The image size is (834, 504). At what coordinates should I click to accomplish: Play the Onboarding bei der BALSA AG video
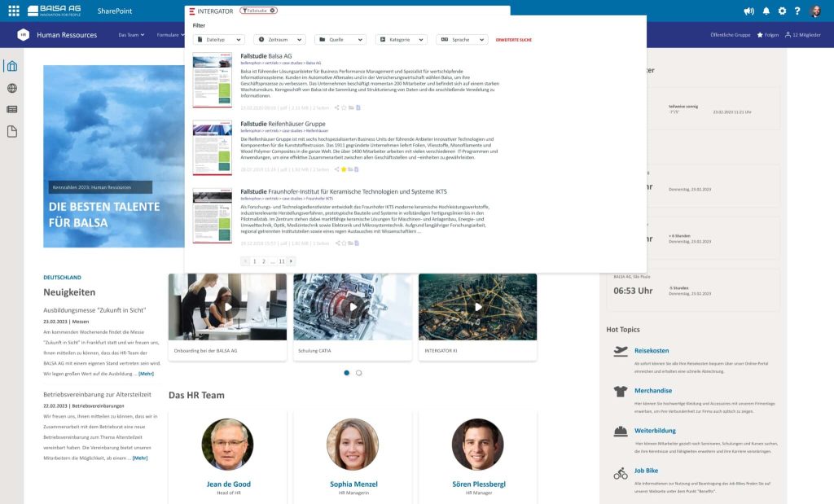[228, 307]
